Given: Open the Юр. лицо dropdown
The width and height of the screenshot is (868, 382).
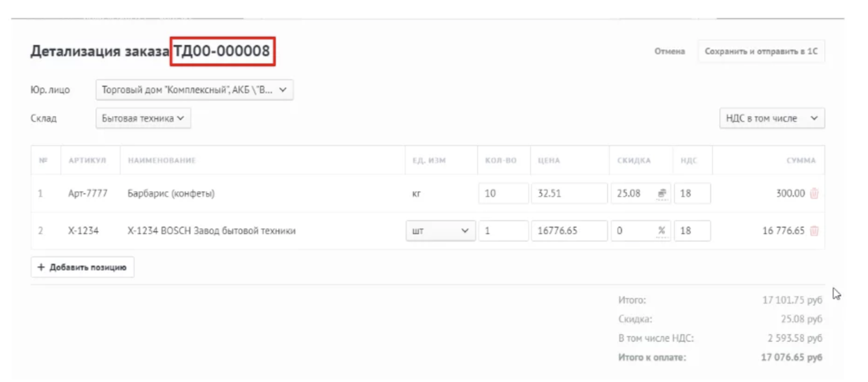Looking at the screenshot, I should point(194,90).
